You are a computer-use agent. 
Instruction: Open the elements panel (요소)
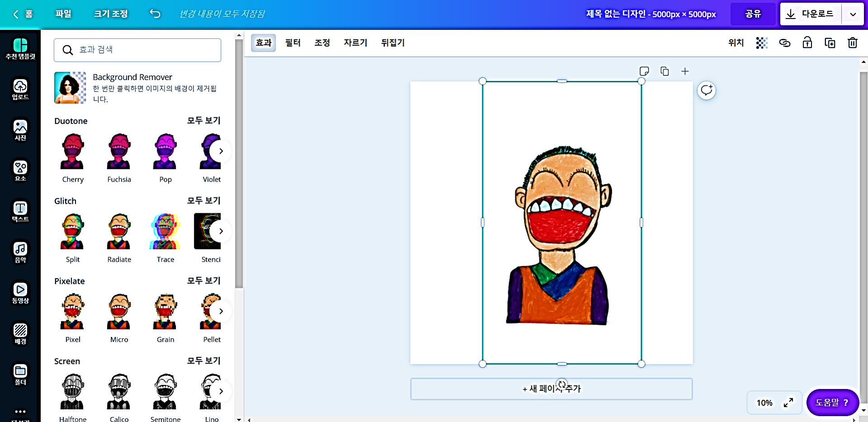(x=20, y=171)
